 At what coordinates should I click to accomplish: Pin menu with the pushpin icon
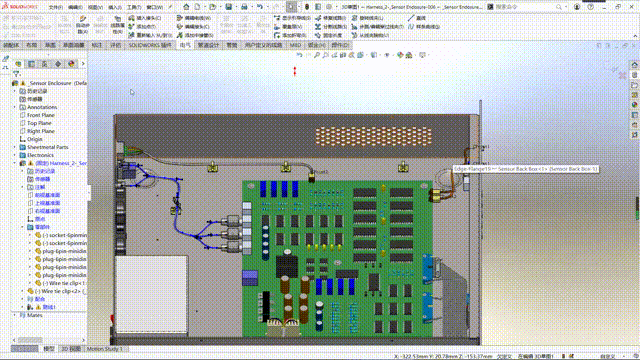coord(171,7)
